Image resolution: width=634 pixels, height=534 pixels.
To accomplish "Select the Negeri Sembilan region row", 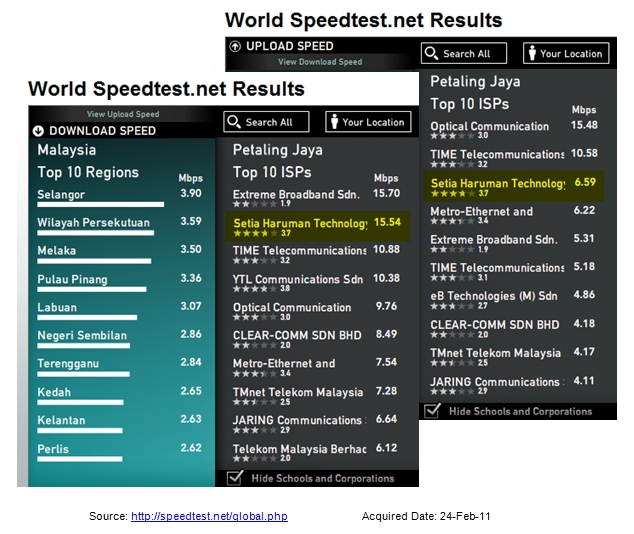I will tap(119, 339).
